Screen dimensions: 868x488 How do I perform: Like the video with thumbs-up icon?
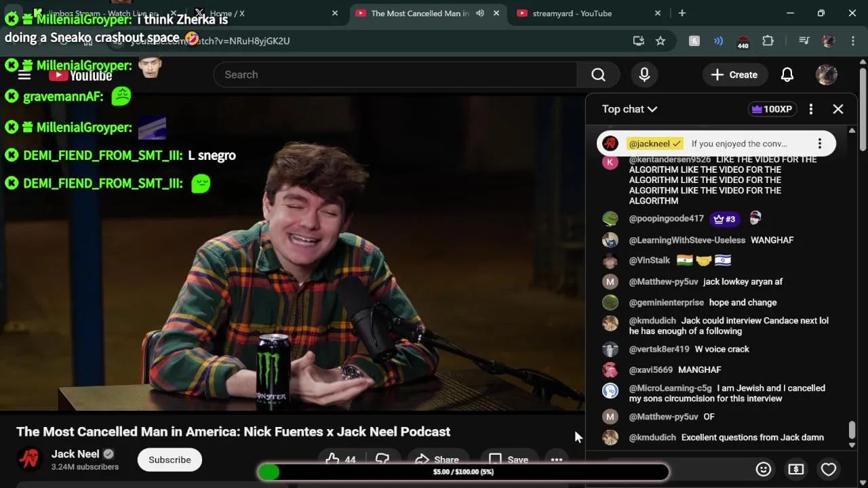click(340, 460)
